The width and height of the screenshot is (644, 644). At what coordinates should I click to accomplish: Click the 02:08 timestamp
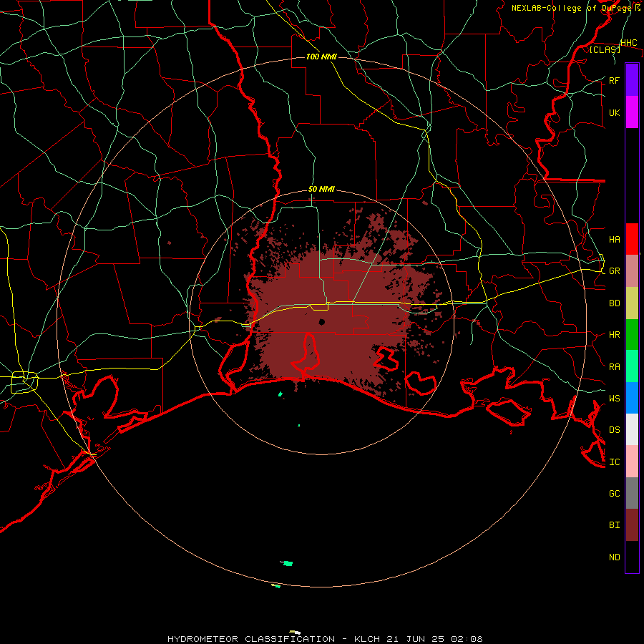(467, 639)
